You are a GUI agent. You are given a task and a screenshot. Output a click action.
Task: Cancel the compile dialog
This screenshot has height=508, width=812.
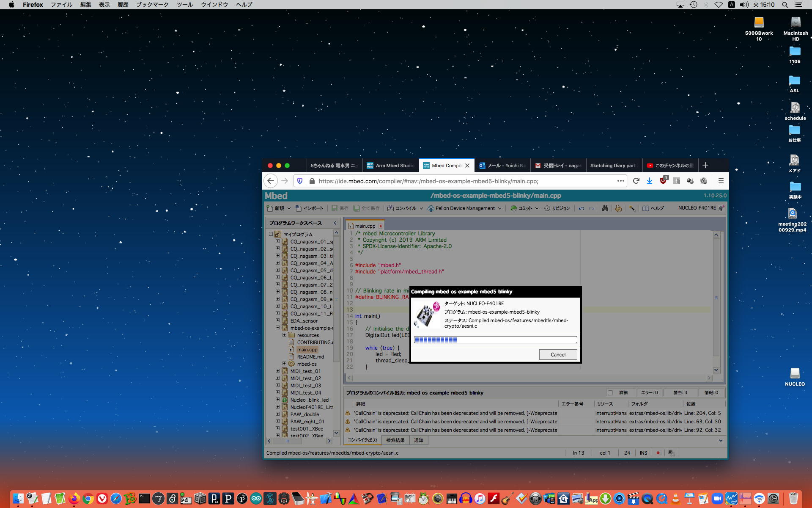558,355
